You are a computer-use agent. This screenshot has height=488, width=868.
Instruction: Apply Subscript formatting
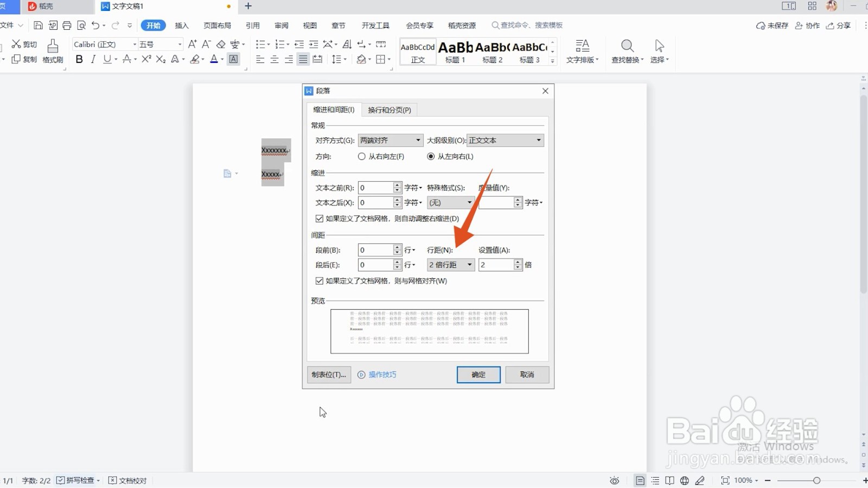[161, 59]
